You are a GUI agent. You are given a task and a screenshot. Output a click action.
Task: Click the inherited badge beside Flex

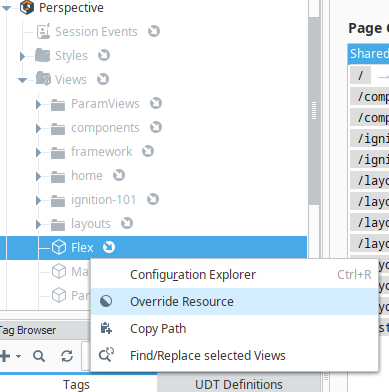109,247
